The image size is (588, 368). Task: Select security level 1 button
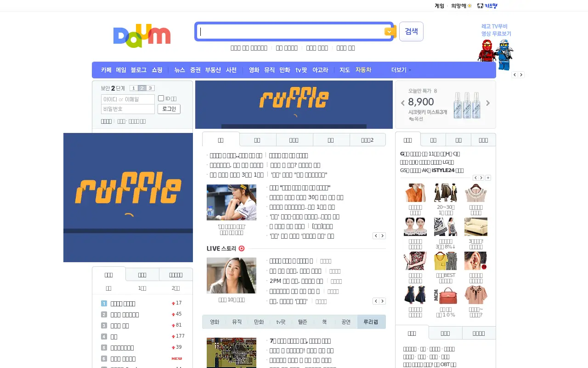[133, 88]
